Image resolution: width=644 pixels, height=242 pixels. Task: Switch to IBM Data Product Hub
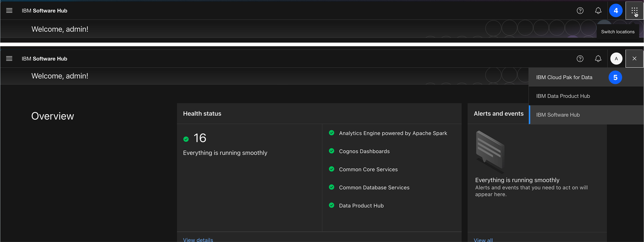pyautogui.click(x=563, y=96)
